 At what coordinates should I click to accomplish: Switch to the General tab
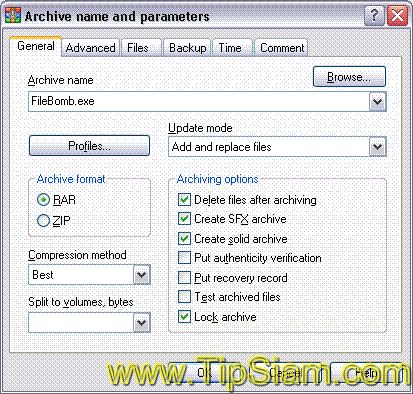(36, 46)
